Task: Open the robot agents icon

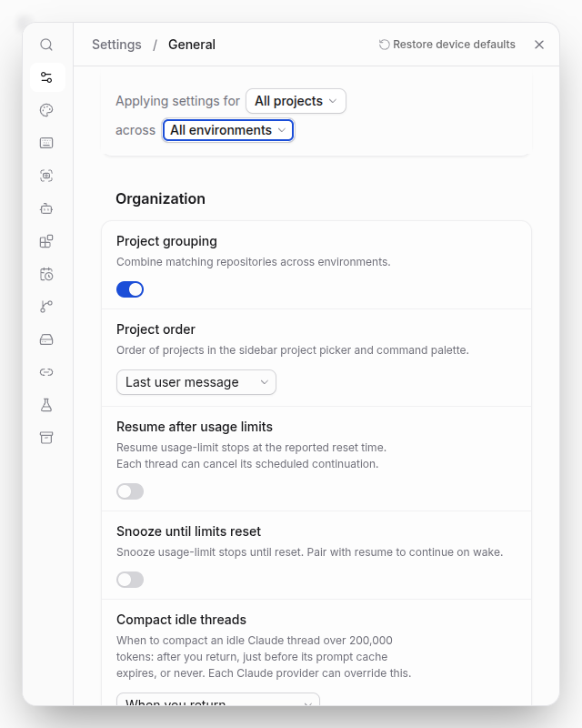Action: pos(46,208)
